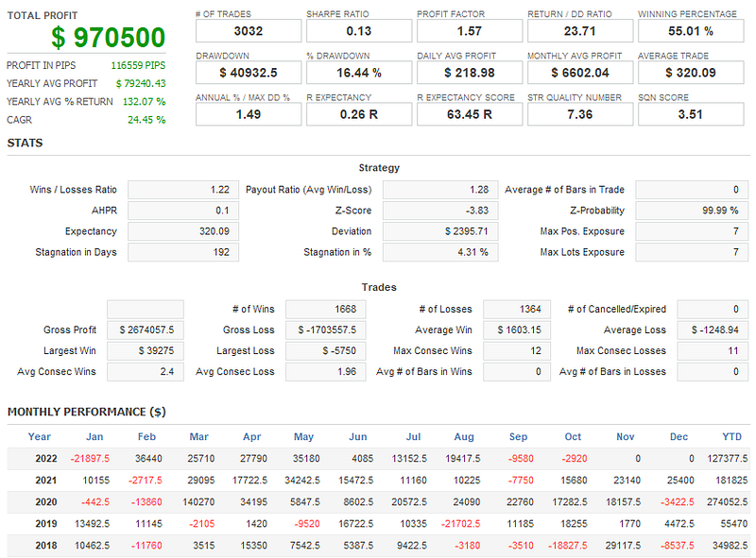Select the 2020 YTD cell 274052.5

tap(728, 502)
